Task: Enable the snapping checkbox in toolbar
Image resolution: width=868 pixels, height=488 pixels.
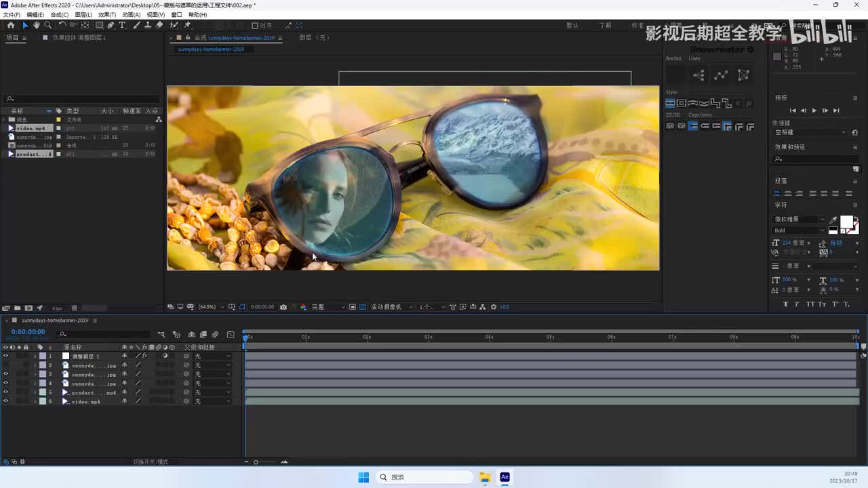Action: [x=254, y=26]
